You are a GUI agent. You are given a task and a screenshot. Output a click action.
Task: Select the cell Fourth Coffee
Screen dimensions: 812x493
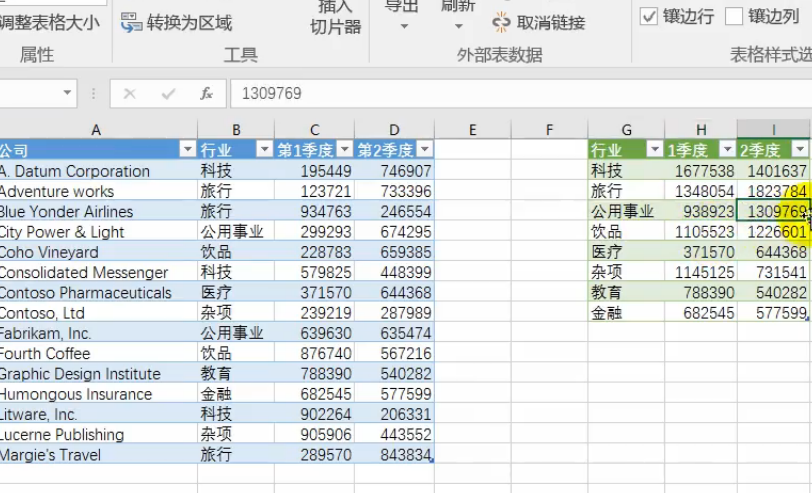[98, 353]
